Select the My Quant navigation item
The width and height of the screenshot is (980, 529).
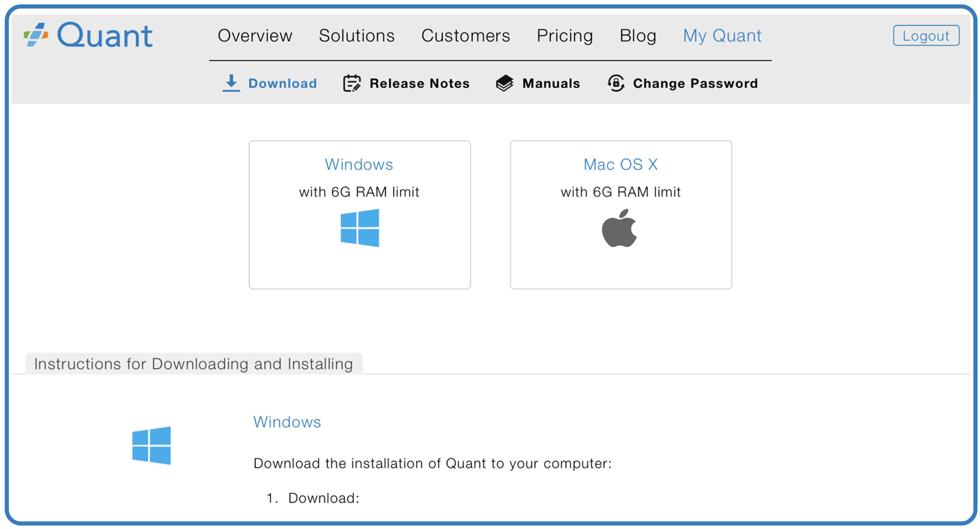point(722,36)
